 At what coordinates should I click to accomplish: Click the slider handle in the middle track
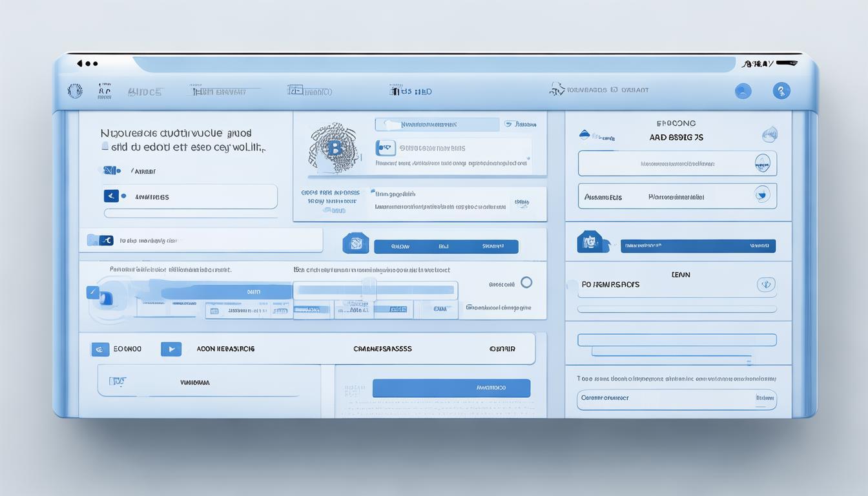coord(369,290)
